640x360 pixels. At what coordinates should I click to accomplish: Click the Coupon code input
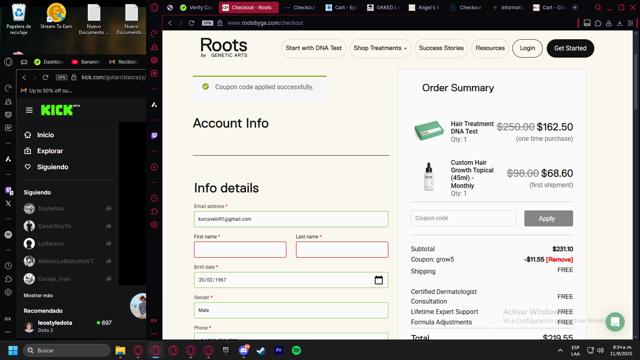point(464,218)
